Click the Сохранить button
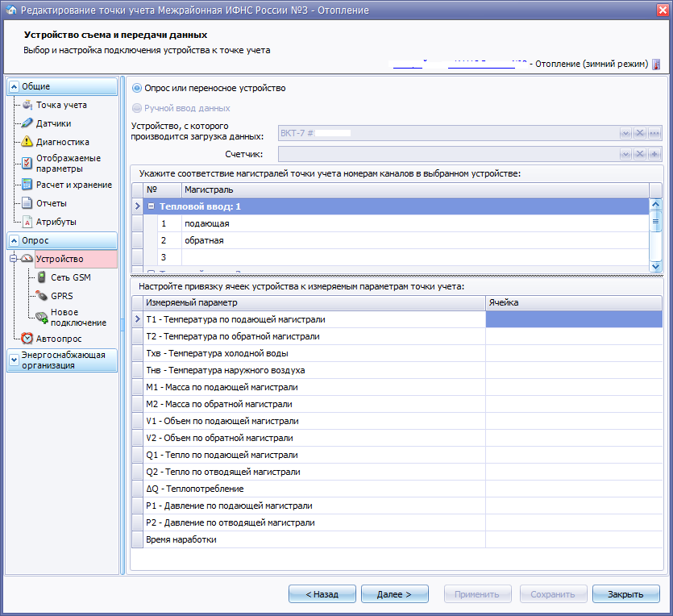673x616 pixels. pos(553,594)
